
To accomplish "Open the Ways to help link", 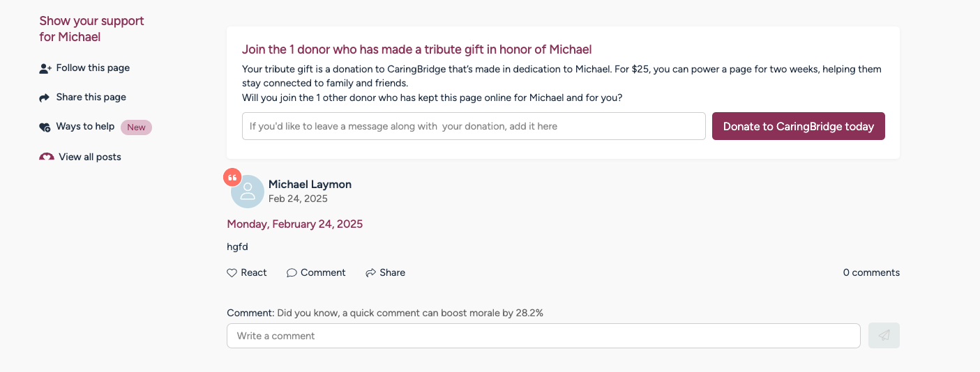I will [85, 127].
